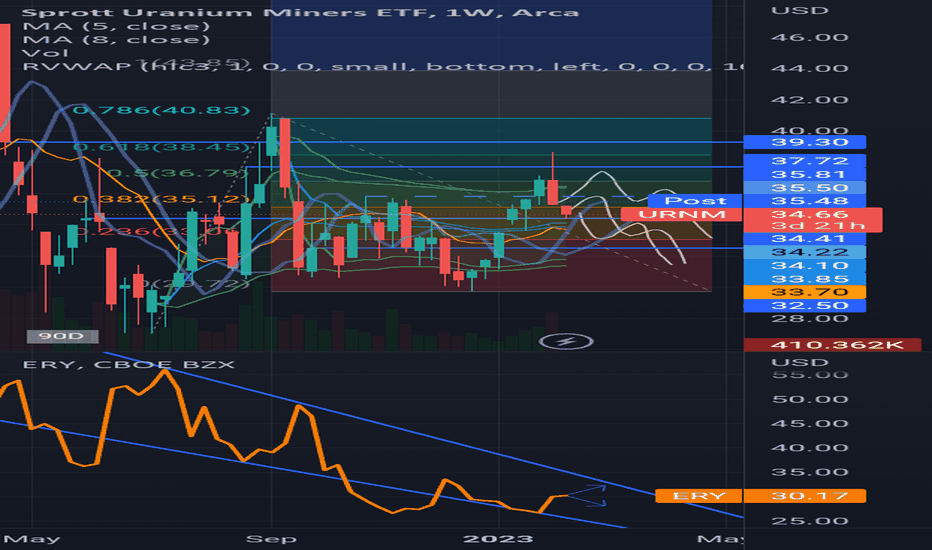Click the 2023 time axis label
The width and height of the screenshot is (932, 550).
(x=498, y=539)
